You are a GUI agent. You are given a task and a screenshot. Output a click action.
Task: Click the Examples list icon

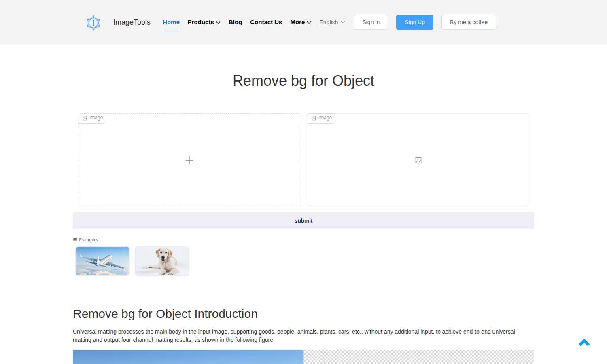tap(75, 239)
